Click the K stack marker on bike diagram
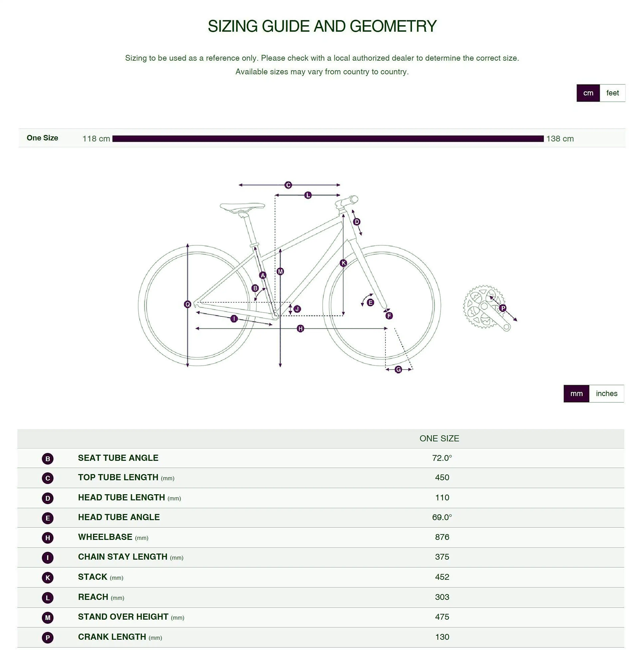The image size is (644, 666). (x=343, y=263)
